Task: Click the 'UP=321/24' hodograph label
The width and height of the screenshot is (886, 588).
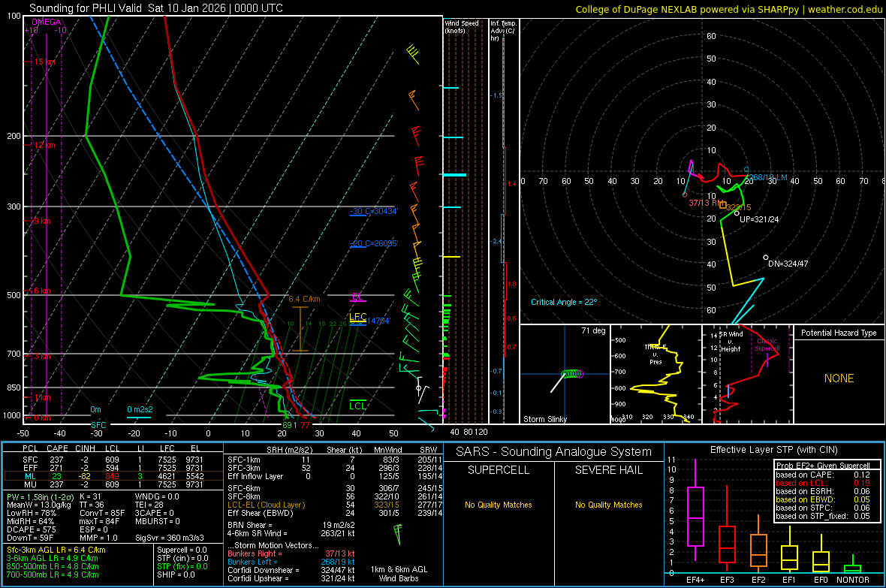Action: 759,219
